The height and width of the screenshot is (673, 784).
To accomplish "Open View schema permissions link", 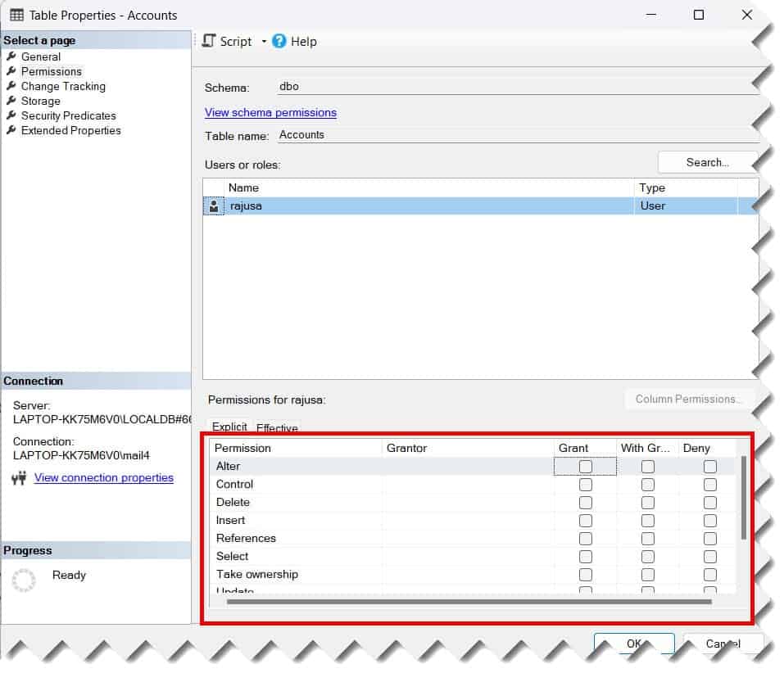I will click(270, 112).
